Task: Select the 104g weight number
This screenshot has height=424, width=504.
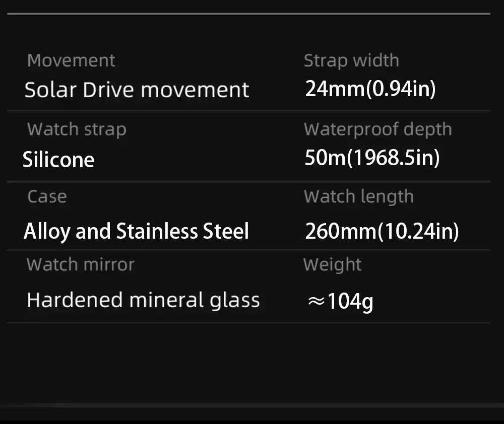Action: [x=350, y=302]
